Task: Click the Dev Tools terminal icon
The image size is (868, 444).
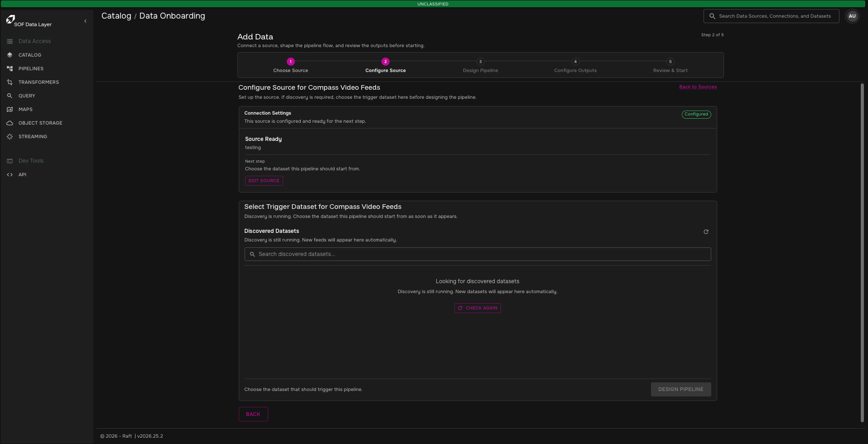Action: (x=10, y=161)
